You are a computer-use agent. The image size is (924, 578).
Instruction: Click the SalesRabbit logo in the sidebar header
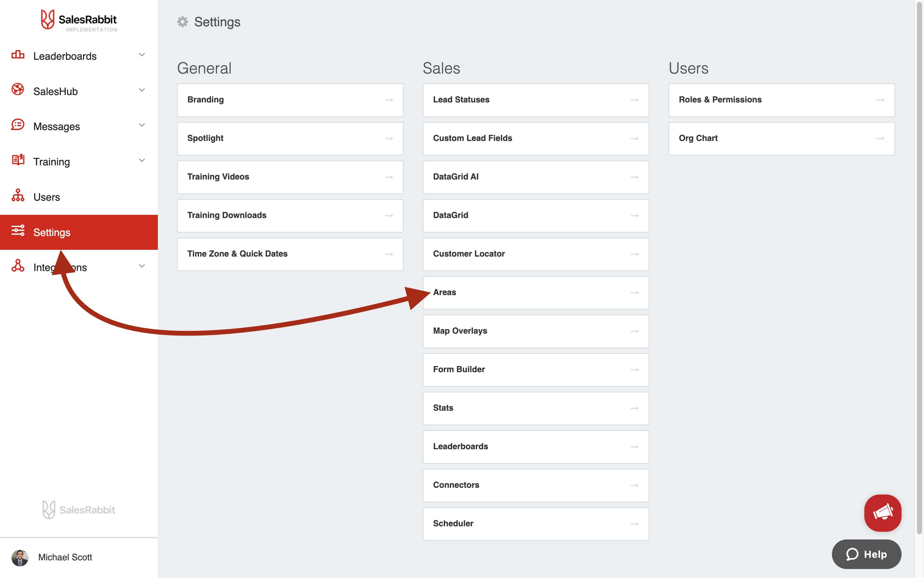coord(79,21)
